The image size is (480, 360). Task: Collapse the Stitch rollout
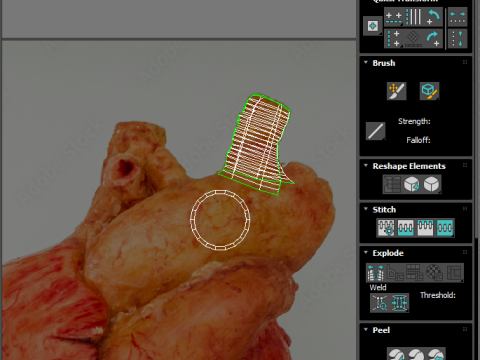pyautogui.click(x=366, y=209)
